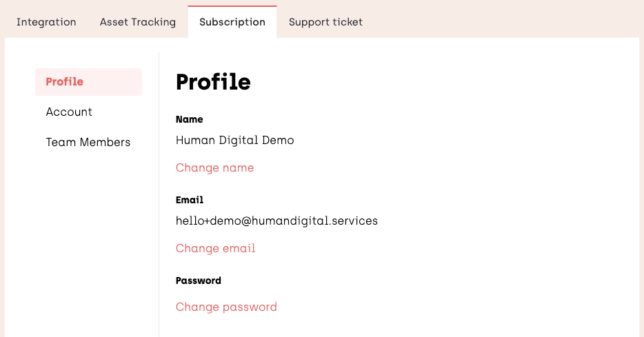Switch to the Asset Tracking tab
This screenshot has height=337, width=644.
point(138,22)
